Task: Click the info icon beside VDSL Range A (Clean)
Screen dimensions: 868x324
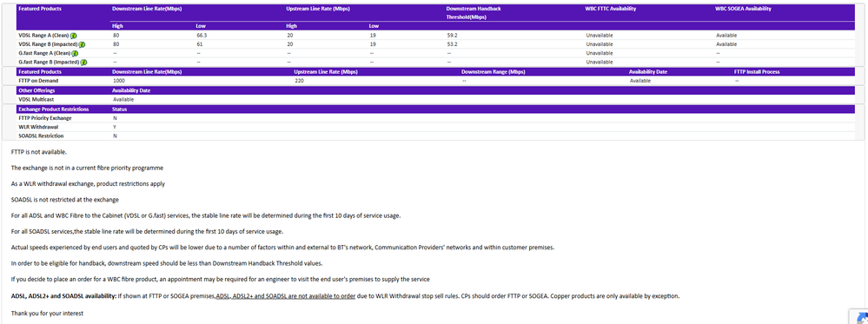Action: pos(74,36)
